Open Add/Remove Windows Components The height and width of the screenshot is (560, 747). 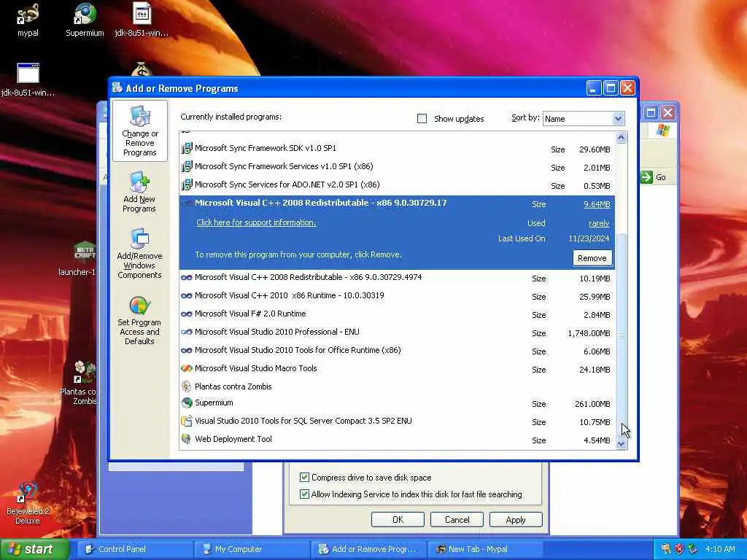pos(139,253)
